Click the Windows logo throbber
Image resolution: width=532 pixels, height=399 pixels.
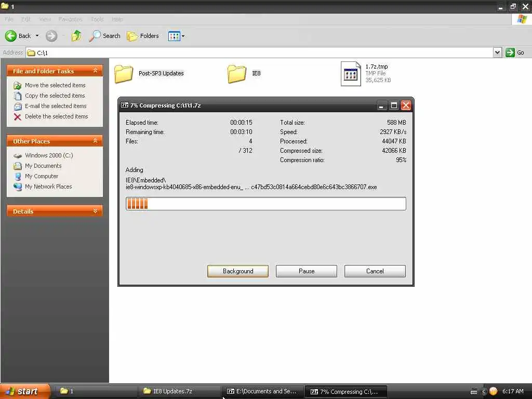click(522, 19)
